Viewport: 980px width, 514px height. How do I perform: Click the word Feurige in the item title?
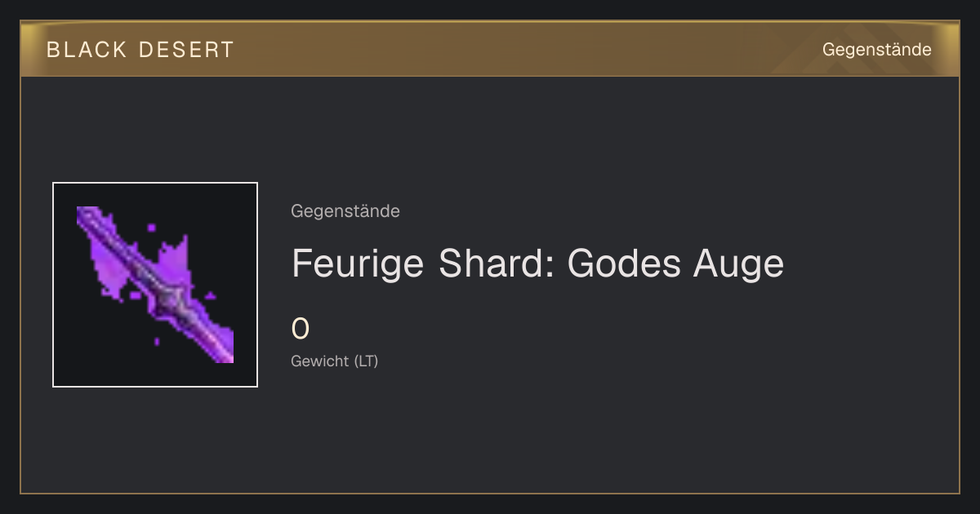(x=359, y=263)
